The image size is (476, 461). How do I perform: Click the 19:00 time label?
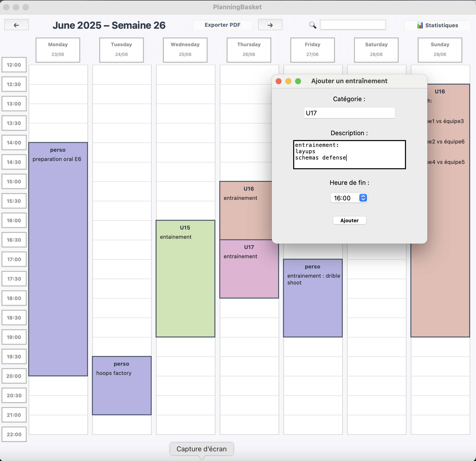(x=14, y=337)
